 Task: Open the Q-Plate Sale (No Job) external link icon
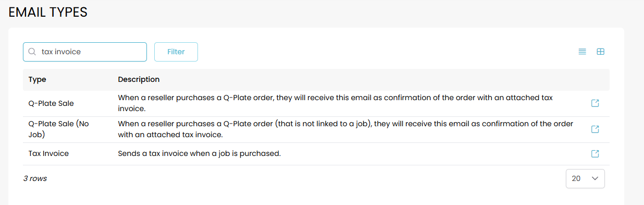point(595,129)
